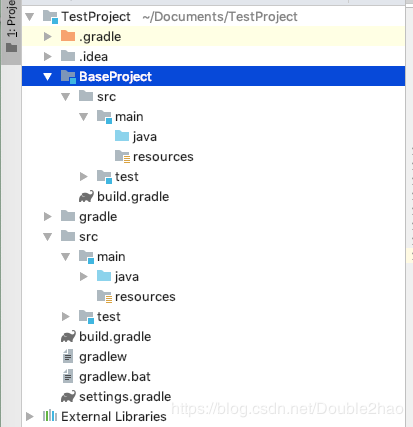
Task: Expand test arrow under BaseProject src
Action: point(84,177)
